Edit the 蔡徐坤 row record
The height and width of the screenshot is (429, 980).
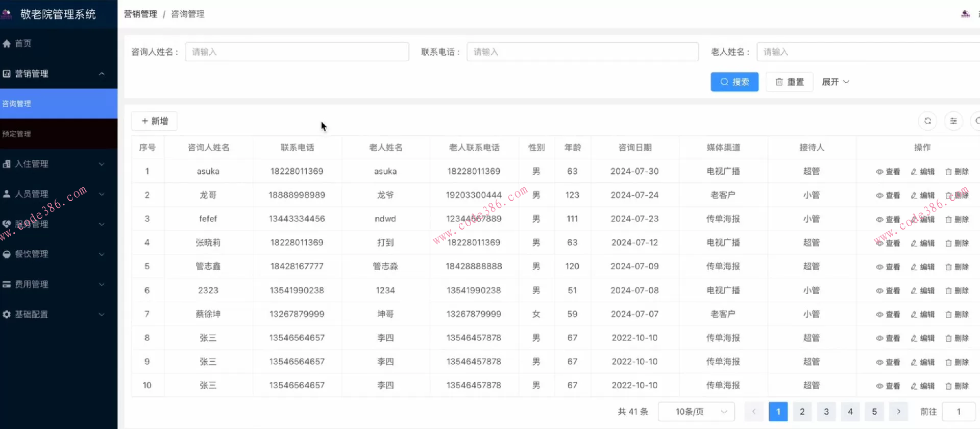[922, 315]
